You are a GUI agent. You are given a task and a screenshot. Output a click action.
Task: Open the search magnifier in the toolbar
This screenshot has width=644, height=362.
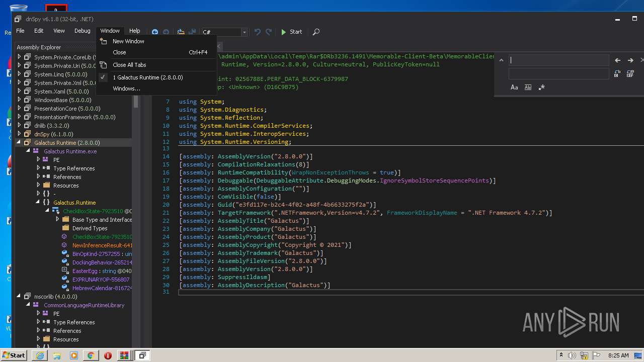coord(316,32)
